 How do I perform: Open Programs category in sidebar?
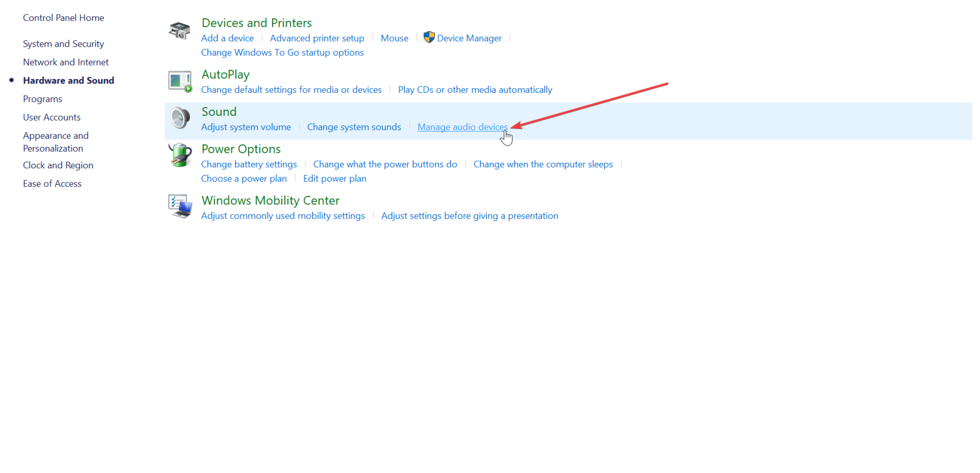tap(43, 99)
